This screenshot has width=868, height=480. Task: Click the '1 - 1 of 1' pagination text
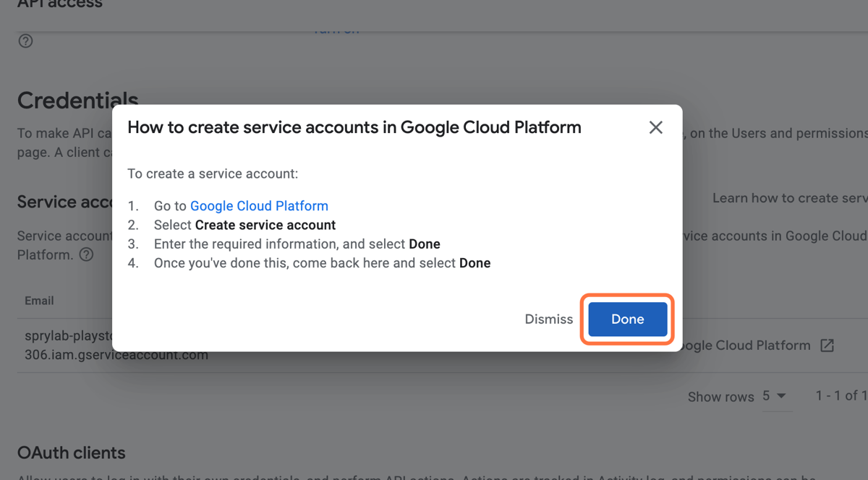click(x=841, y=395)
